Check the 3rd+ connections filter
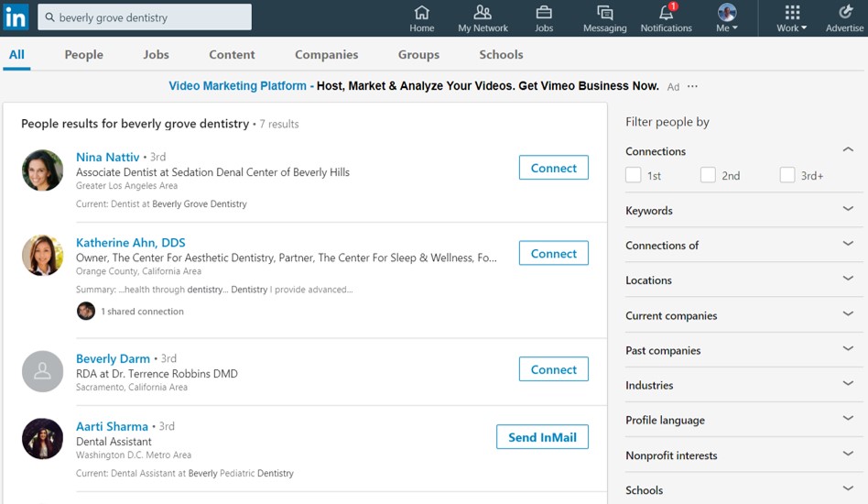 [787, 175]
